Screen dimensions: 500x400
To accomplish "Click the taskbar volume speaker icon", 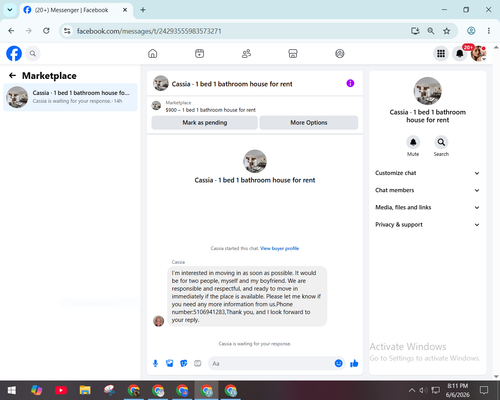I will click(423, 390).
